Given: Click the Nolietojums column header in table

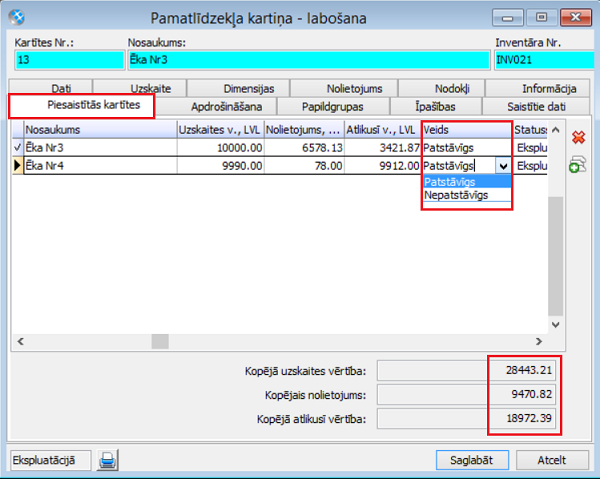Looking at the screenshot, I should click(304, 130).
